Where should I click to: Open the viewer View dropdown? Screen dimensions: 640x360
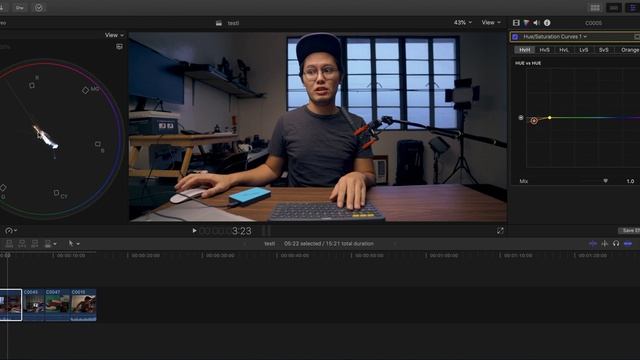tap(491, 22)
